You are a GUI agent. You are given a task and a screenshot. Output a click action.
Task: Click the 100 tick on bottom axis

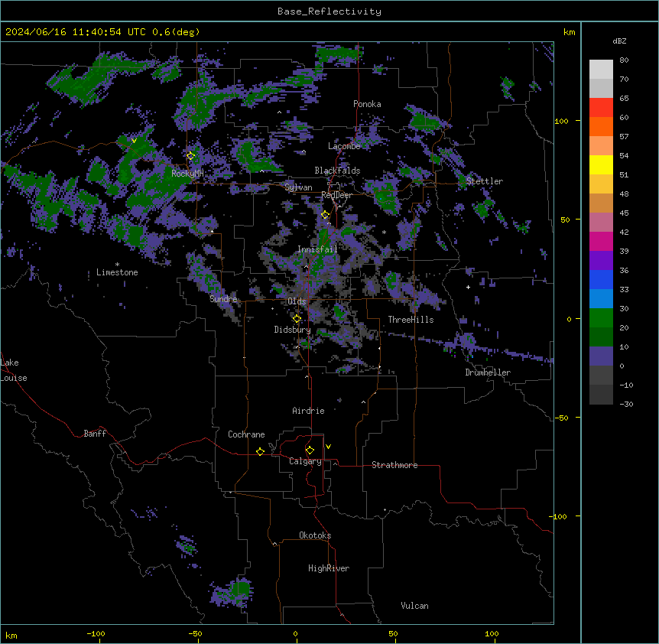tap(492, 633)
